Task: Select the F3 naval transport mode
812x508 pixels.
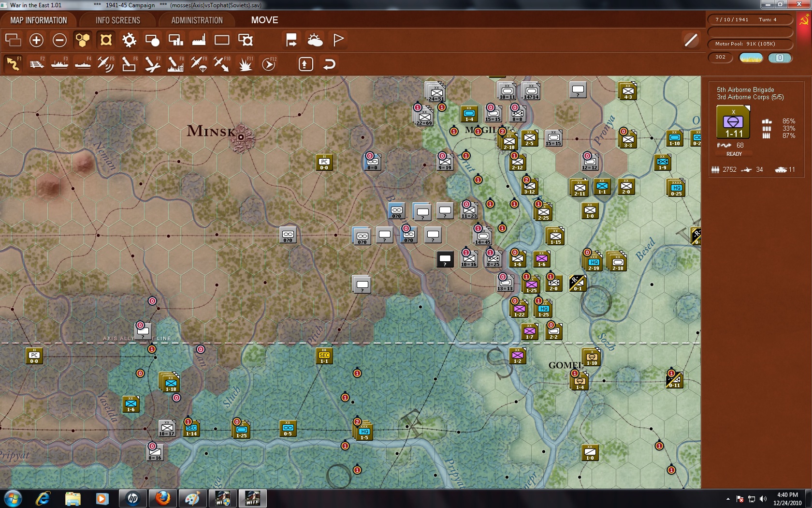Action: [59, 64]
